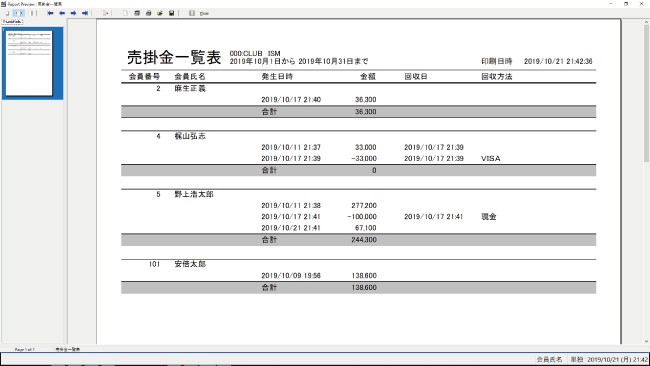The width and height of the screenshot is (650, 366).
Task: Click amount -100,000
Action: [362, 216]
